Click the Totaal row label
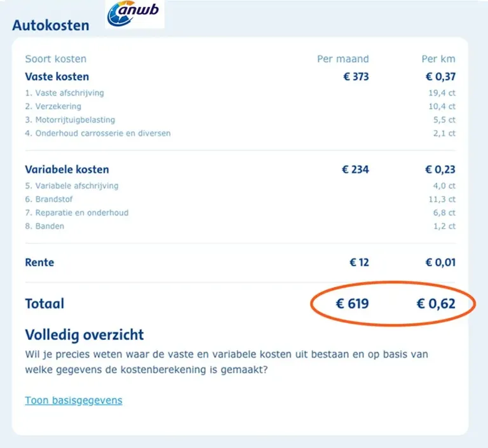Screen dimensions: 488x448 point(44,304)
